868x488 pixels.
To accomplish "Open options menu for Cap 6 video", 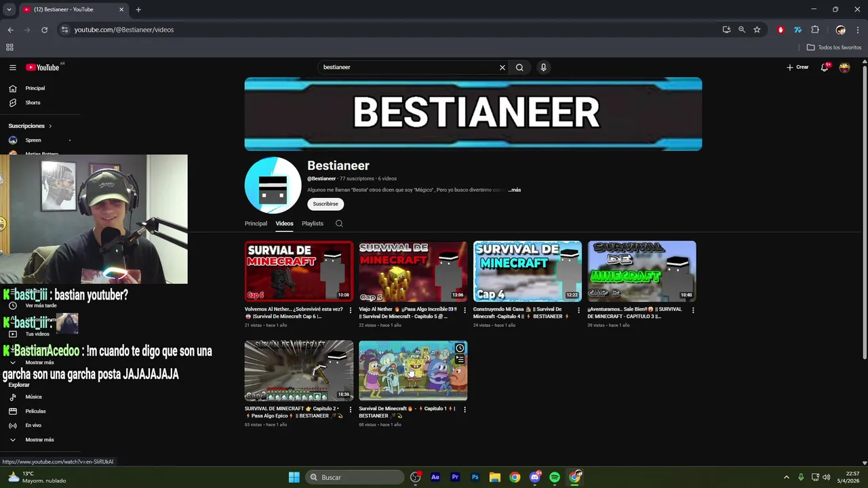I will click(x=351, y=310).
